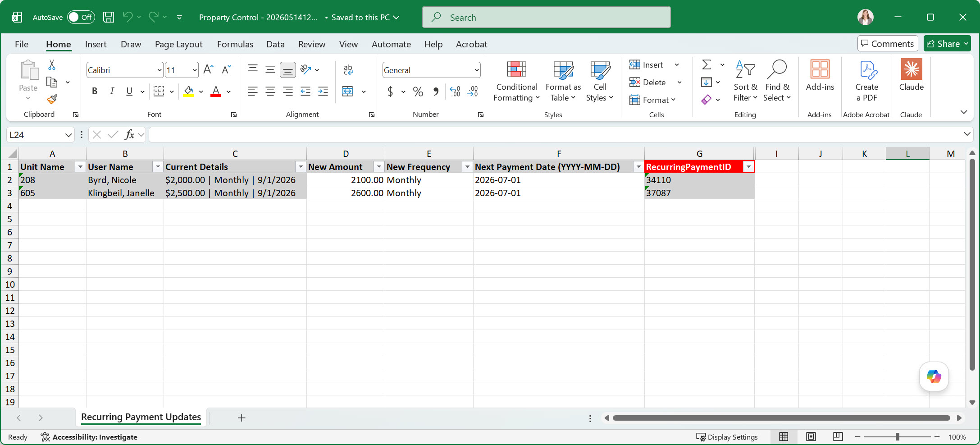Viewport: 980px width, 445px height.
Task: Click the Comments button
Action: pos(888,44)
